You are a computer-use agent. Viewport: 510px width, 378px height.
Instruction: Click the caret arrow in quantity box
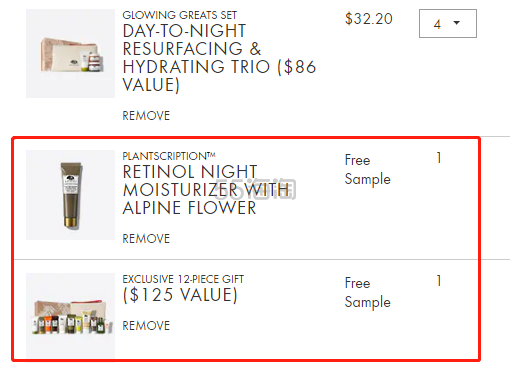pos(457,23)
